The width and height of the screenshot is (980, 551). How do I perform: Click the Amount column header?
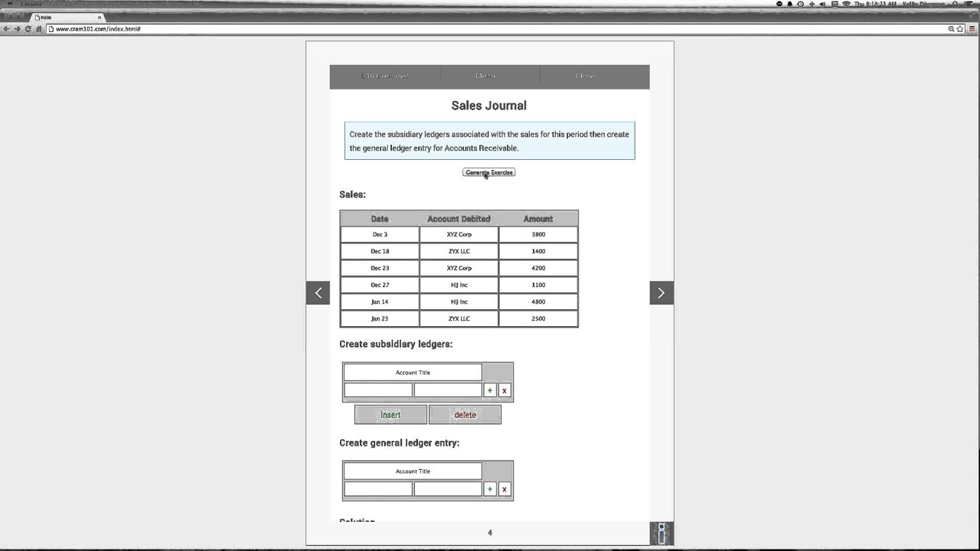(x=538, y=219)
